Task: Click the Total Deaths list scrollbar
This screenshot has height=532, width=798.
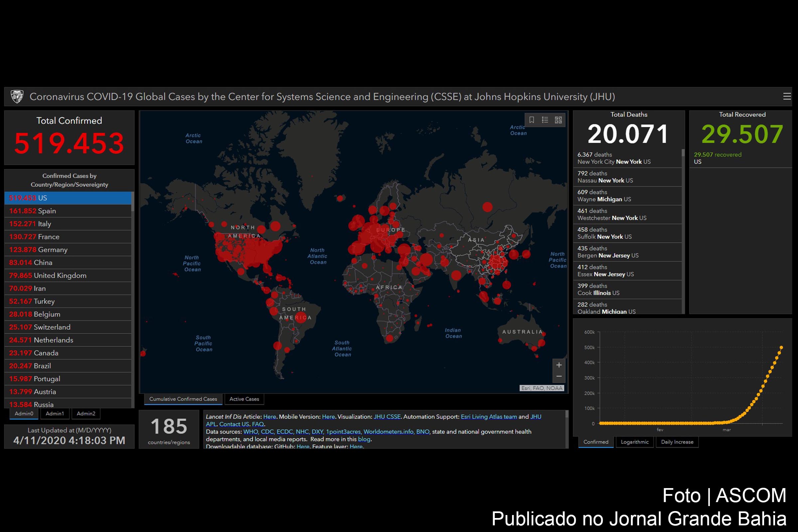Action: click(683, 231)
